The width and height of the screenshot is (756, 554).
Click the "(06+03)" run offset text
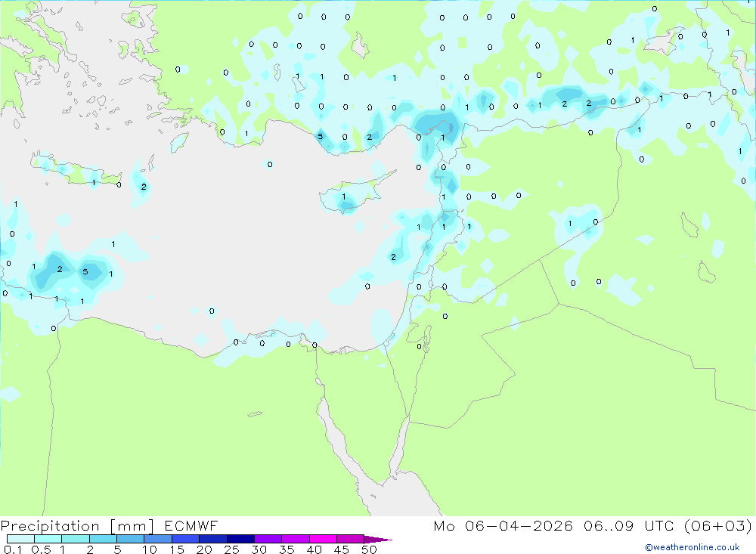point(718,525)
